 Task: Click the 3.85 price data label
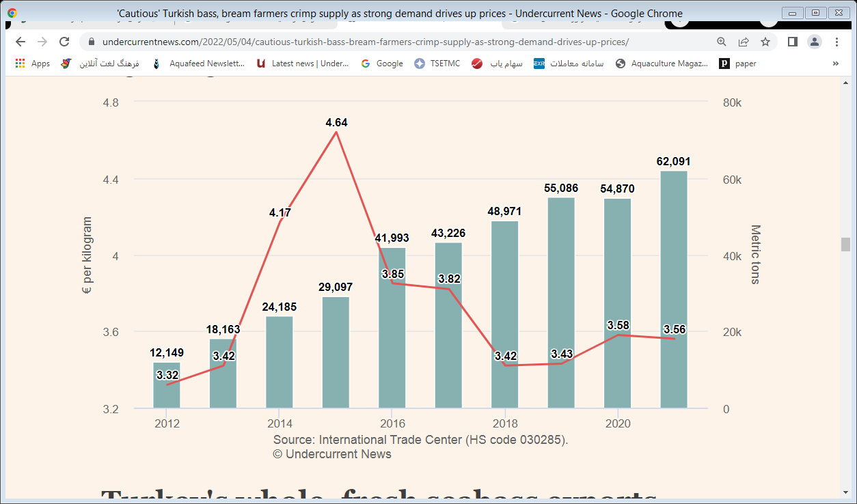[393, 275]
